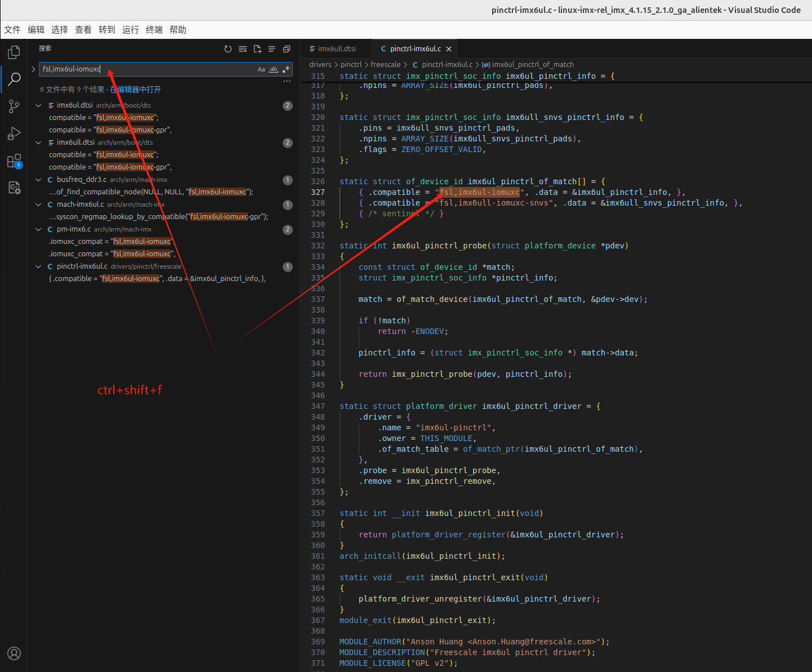Collapse the mach-imx6ul.c results group
This screenshot has width=812, height=672.
[x=38, y=204]
